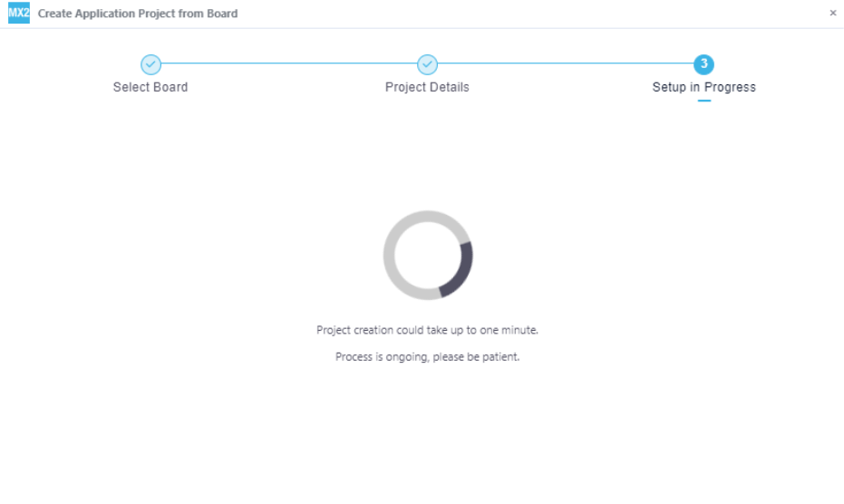Click the MX2 application logo icon

click(19, 13)
